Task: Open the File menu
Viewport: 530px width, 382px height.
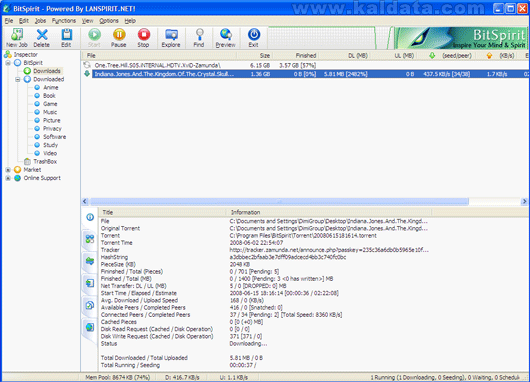Action: coord(9,21)
